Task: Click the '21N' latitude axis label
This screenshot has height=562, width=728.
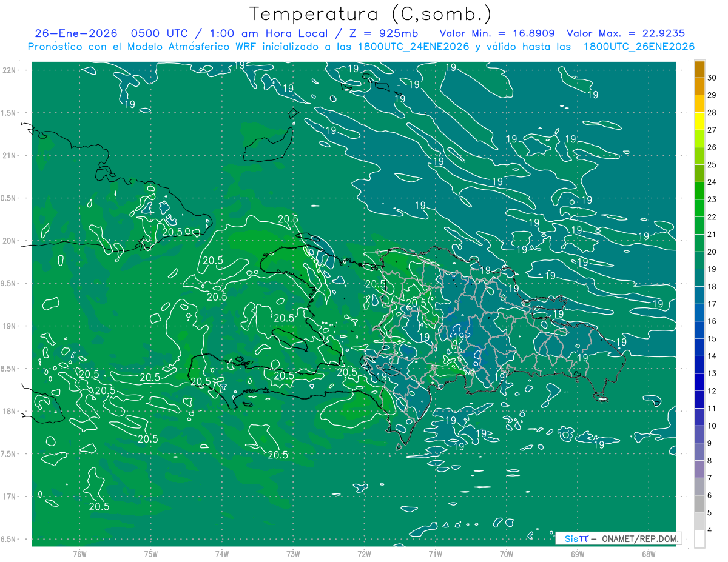Action: (x=10, y=155)
